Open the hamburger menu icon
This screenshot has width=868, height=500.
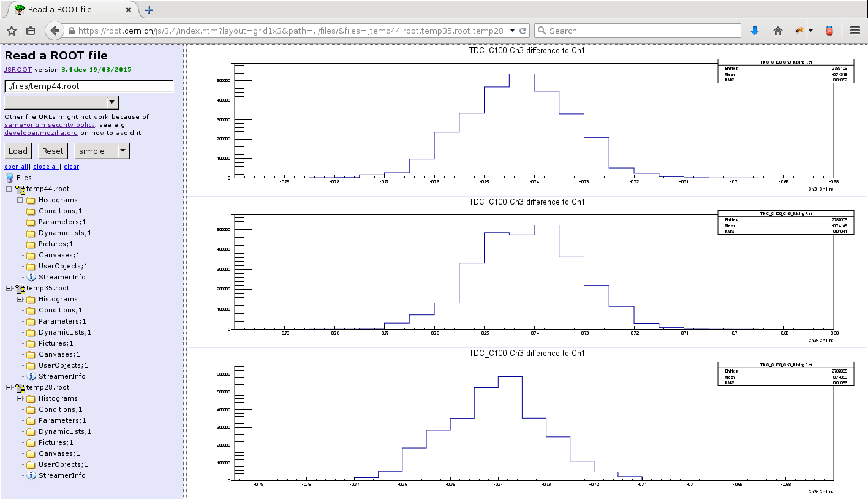[x=855, y=31]
